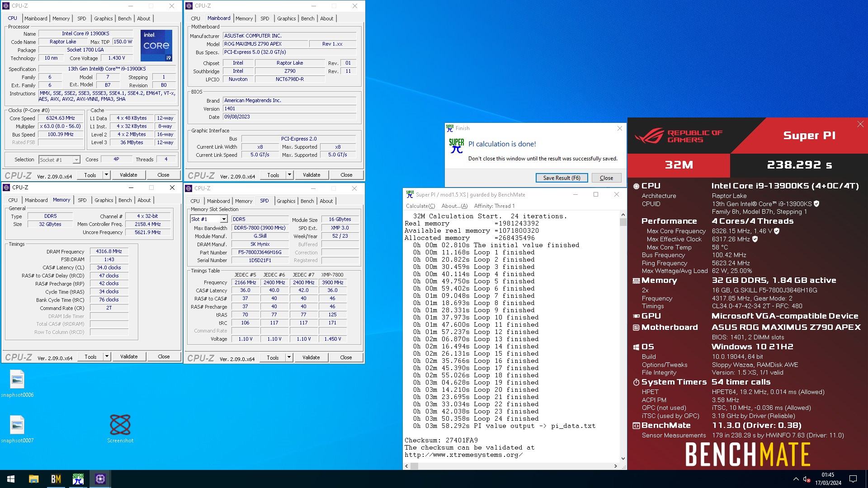This screenshot has width=868, height=488.
Task: Click the taskbar clock showing 01:45
Action: [x=828, y=479]
